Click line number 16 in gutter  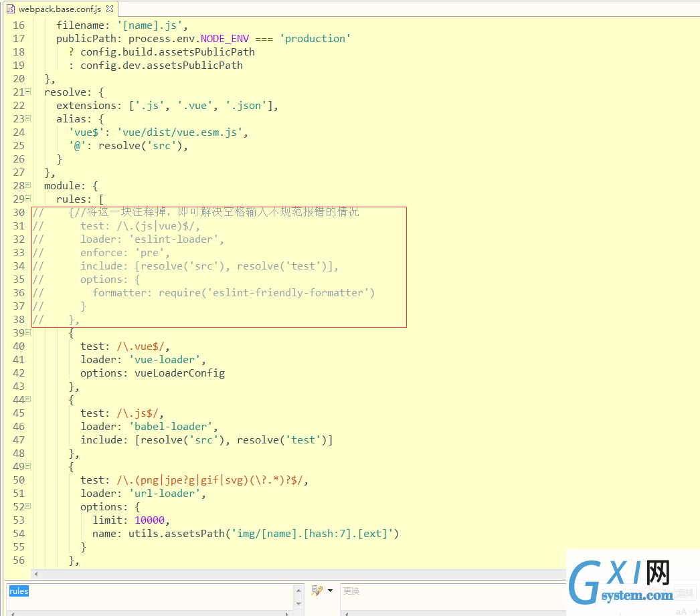pos(19,25)
